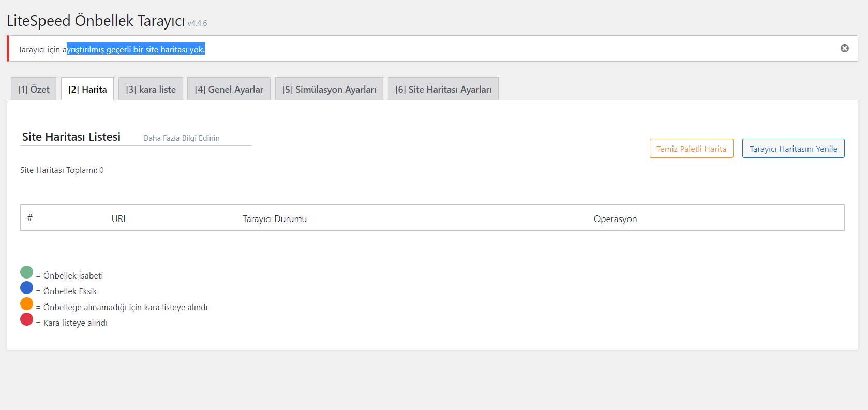
Task: Go to the [4] Genel Ayarlar tab
Action: click(x=229, y=89)
